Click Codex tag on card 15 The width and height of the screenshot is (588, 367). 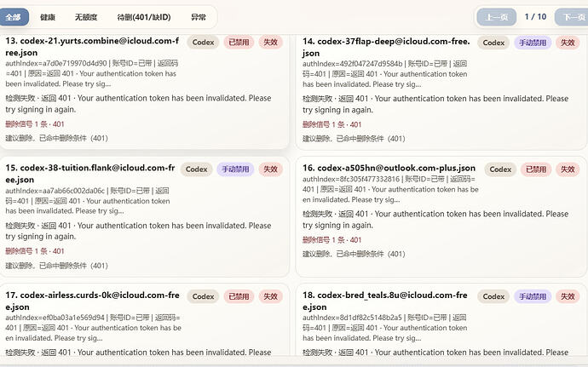(197, 169)
